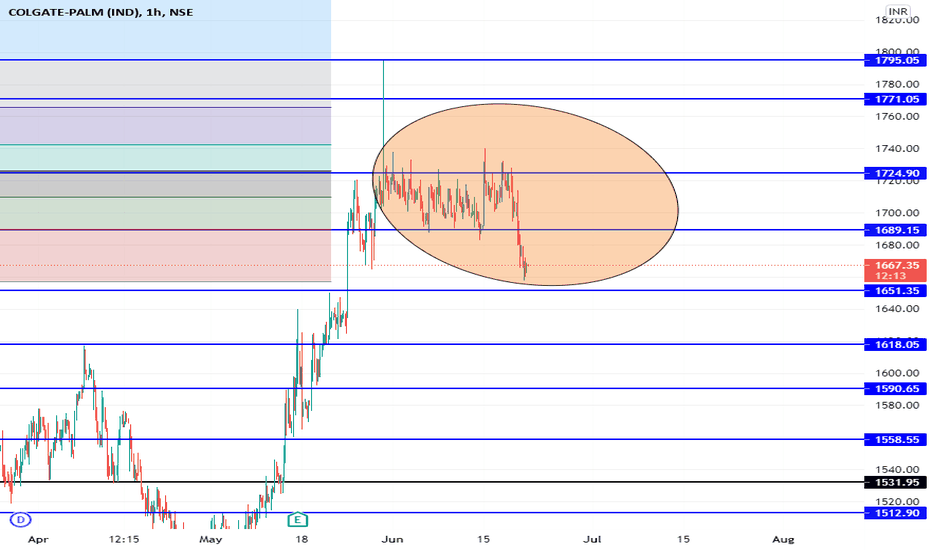
Task: Select the 1689.15 price level label
Action: [x=895, y=230]
